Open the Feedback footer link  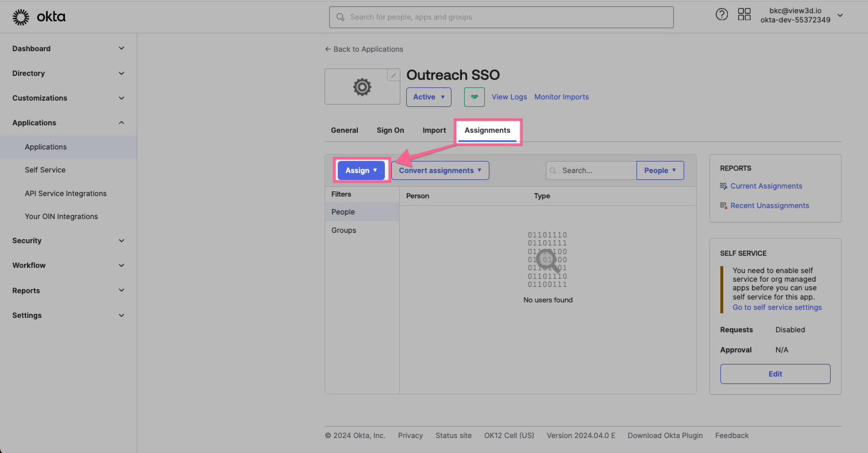click(x=732, y=436)
